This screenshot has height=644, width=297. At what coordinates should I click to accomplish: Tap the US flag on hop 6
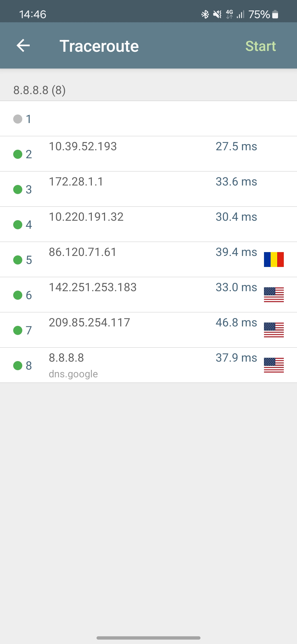point(274,295)
